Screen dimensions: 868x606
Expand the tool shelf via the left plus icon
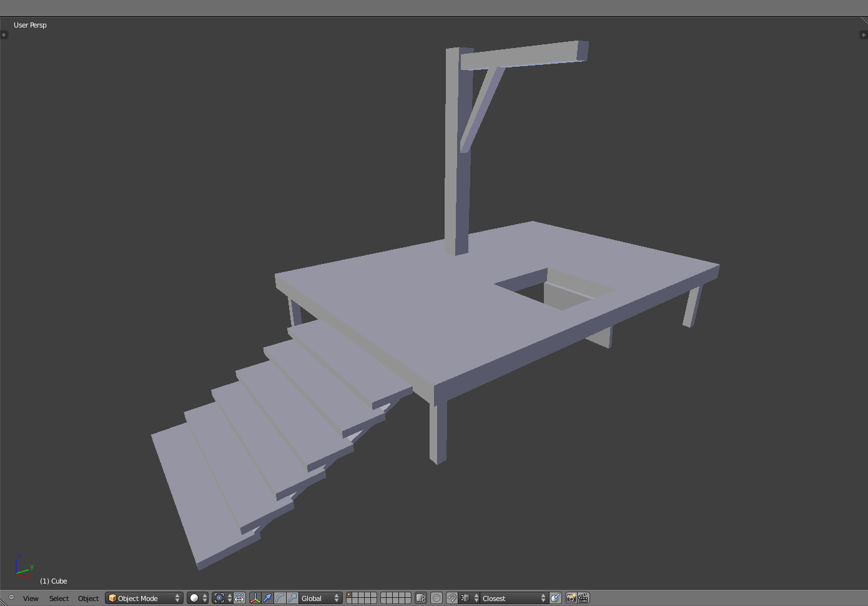4,35
